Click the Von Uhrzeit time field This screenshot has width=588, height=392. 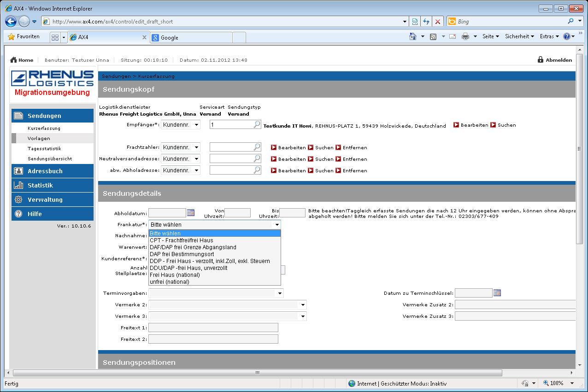coord(237,213)
